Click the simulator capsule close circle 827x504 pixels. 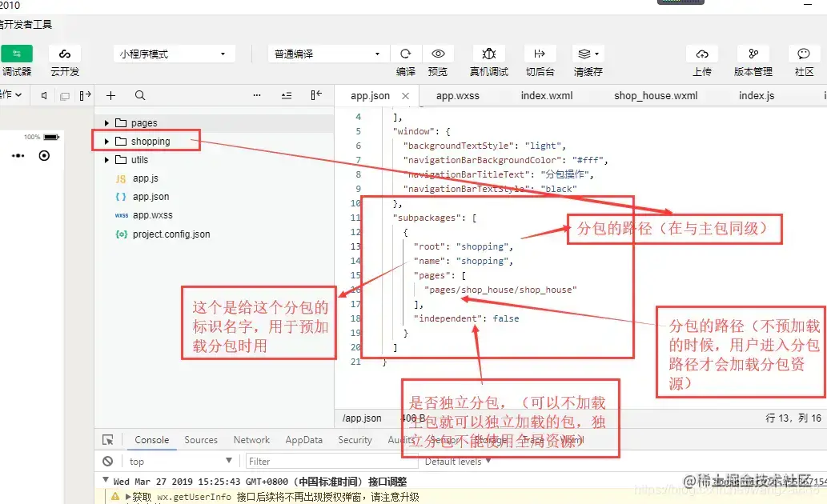pyautogui.click(x=44, y=155)
